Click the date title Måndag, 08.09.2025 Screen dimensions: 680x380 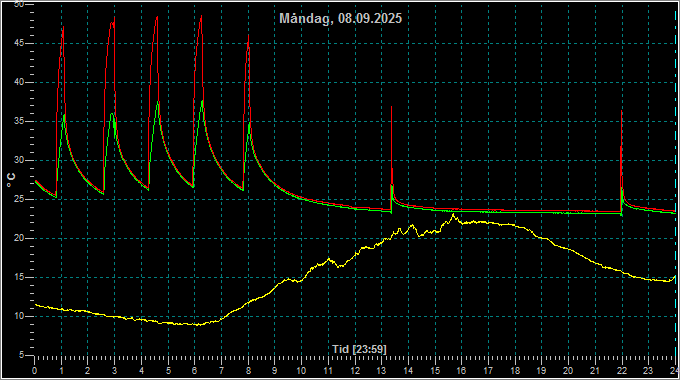[x=340, y=18]
